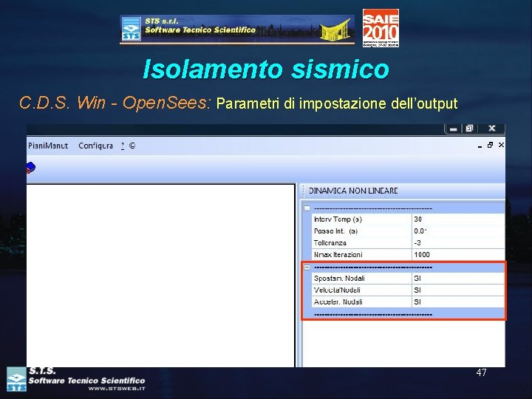This screenshot has height=399, width=532.
Task: Select the Velocita'Nodali label
Action: click(x=337, y=290)
